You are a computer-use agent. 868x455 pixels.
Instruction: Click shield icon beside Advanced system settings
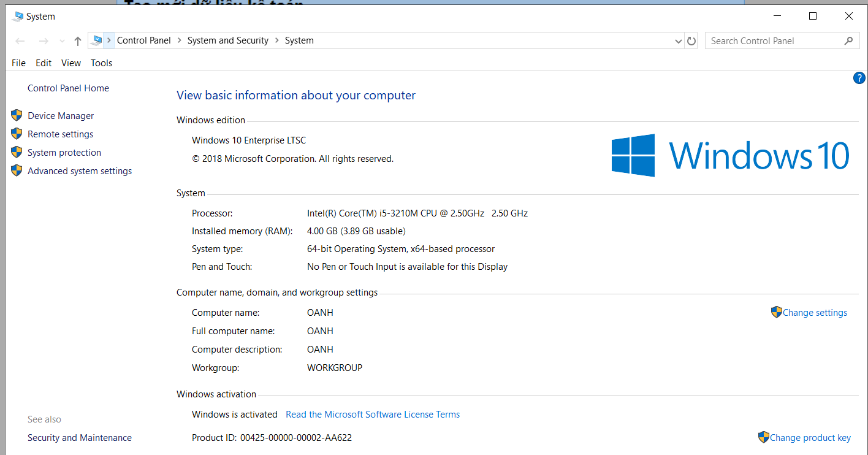[x=17, y=170]
